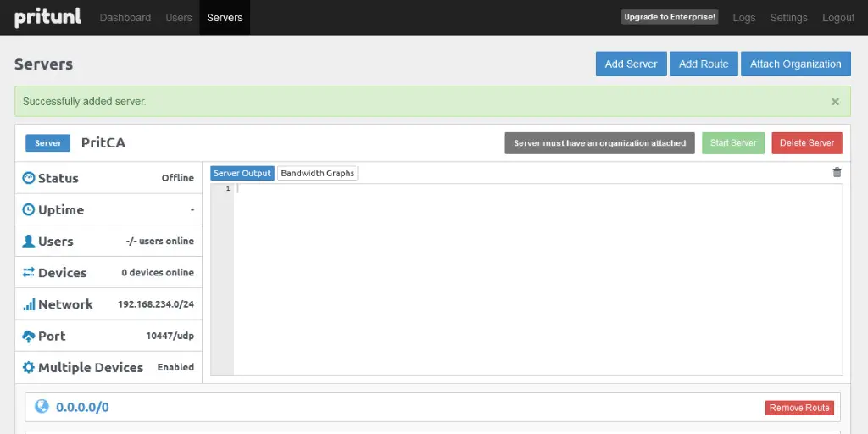The image size is (868, 434).
Task: Click the Uptime clock icon
Action: tap(29, 209)
